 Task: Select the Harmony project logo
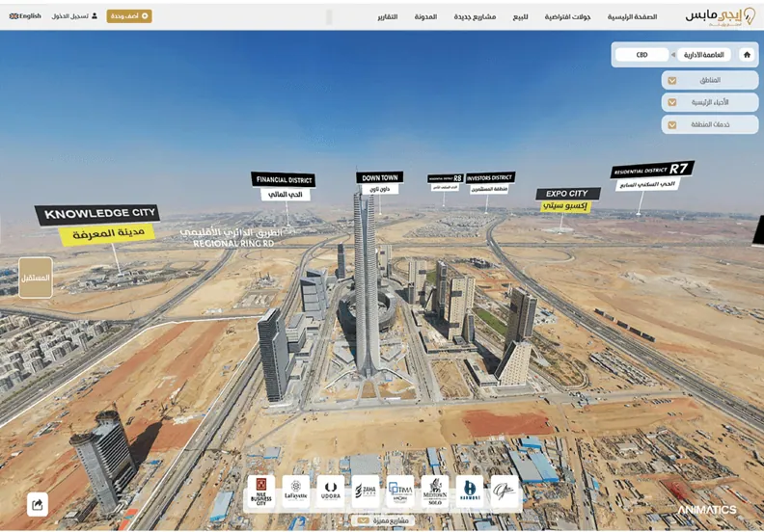[470, 492]
